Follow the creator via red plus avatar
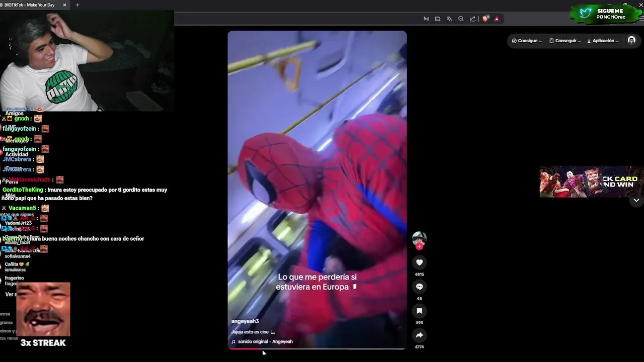 tap(419, 246)
